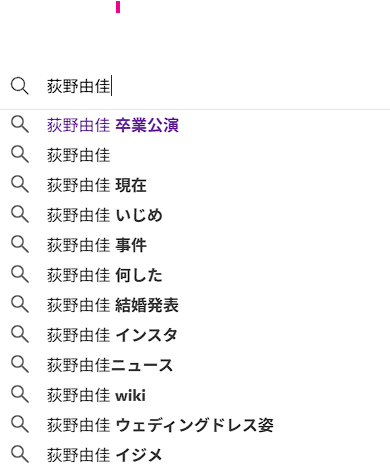This screenshot has height=472, width=390.
Task: Click magnifier icon beside 卒業公演 suggestion
Action: 20,125
